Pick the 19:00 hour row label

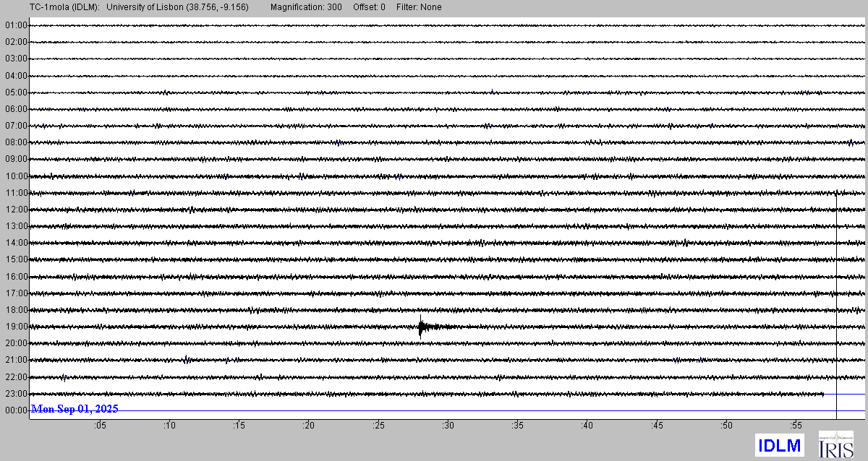pos(16,327)
